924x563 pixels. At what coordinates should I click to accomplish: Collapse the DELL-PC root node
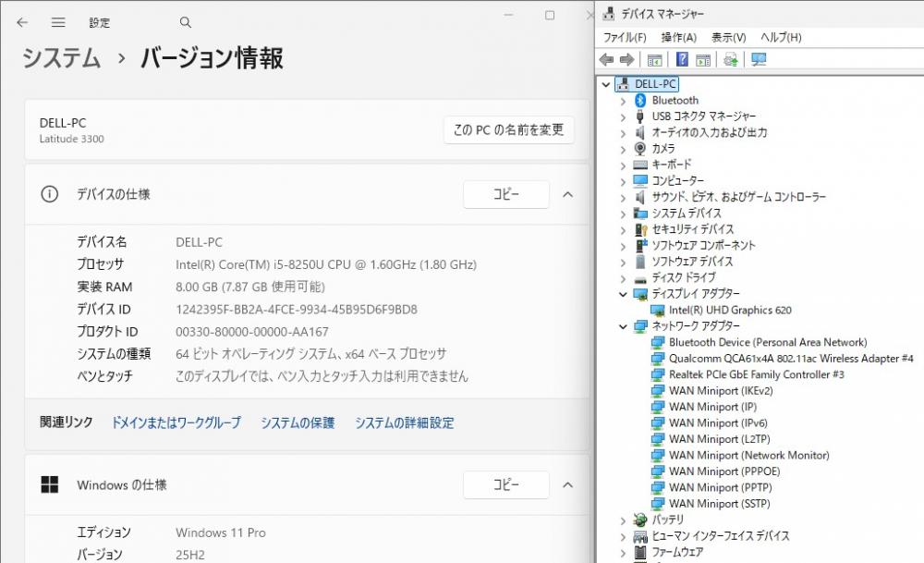[606, 84]
